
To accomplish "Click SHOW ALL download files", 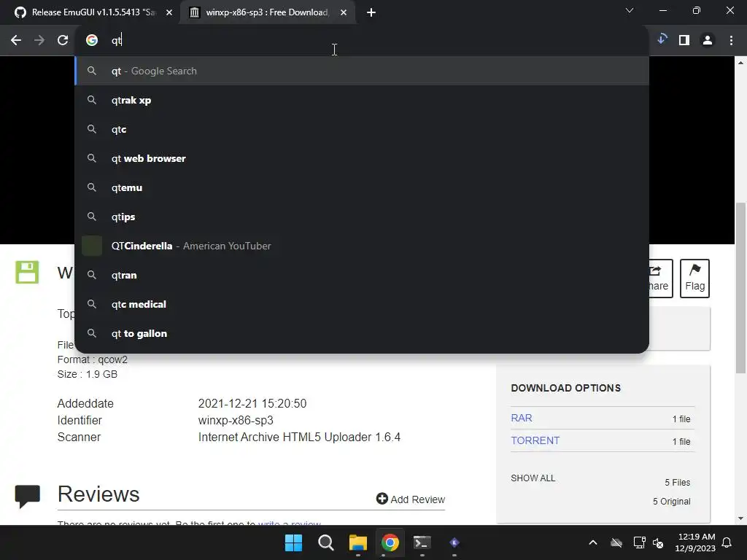I will point(533,478).
